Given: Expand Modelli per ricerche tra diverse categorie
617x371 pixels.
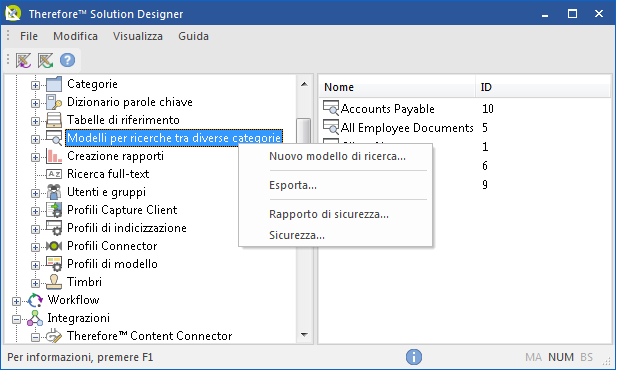Looking at the screenshot, I should point(35,139).
